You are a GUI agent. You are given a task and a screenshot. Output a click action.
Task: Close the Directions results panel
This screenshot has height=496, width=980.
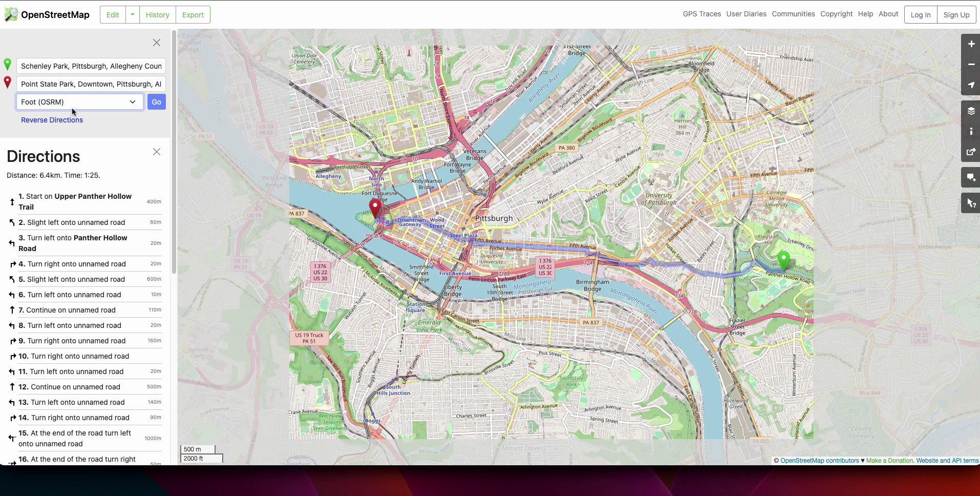tap(157, 152)
